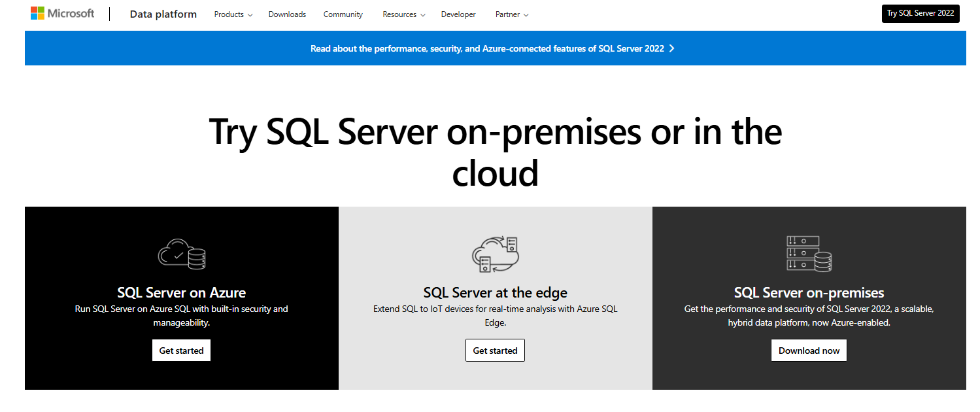Screen dimensions: 980x412
Task: Select the SQL Server on Azure heading
Action: [x=182, y=293]
